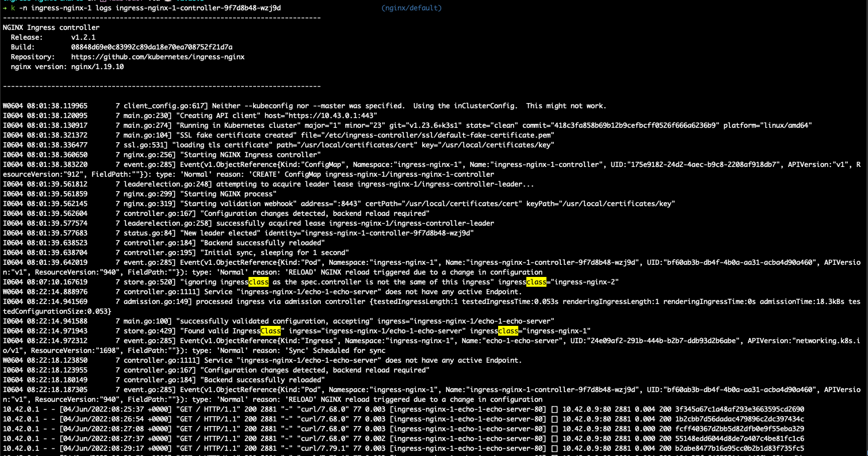Select the build hash 08848d69e0c8...
This screenshot has width=868, height=456.
(152, 47)
